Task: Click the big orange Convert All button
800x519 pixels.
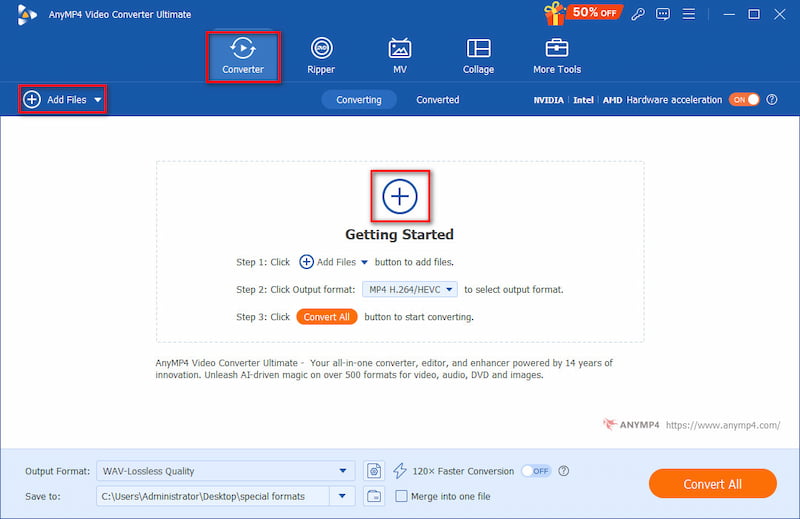Action: click(x=713, y=484)
